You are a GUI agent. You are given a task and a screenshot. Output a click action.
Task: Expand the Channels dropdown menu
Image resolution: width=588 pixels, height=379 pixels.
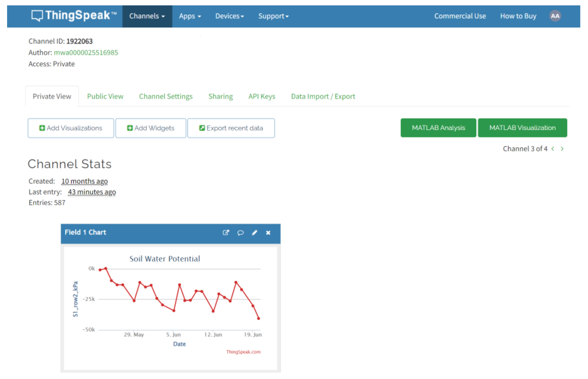click(x=147, y=16)
